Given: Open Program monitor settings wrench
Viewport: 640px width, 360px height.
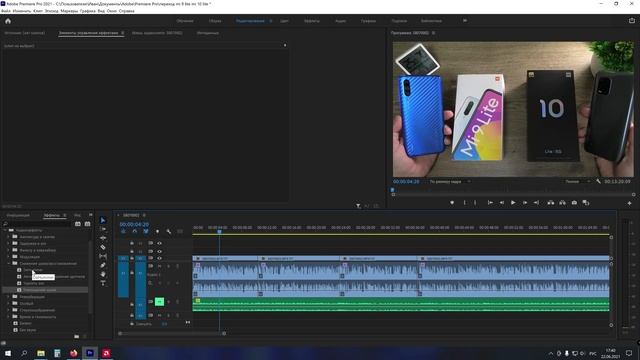Looking at the screenshot, I should [598, 181].
